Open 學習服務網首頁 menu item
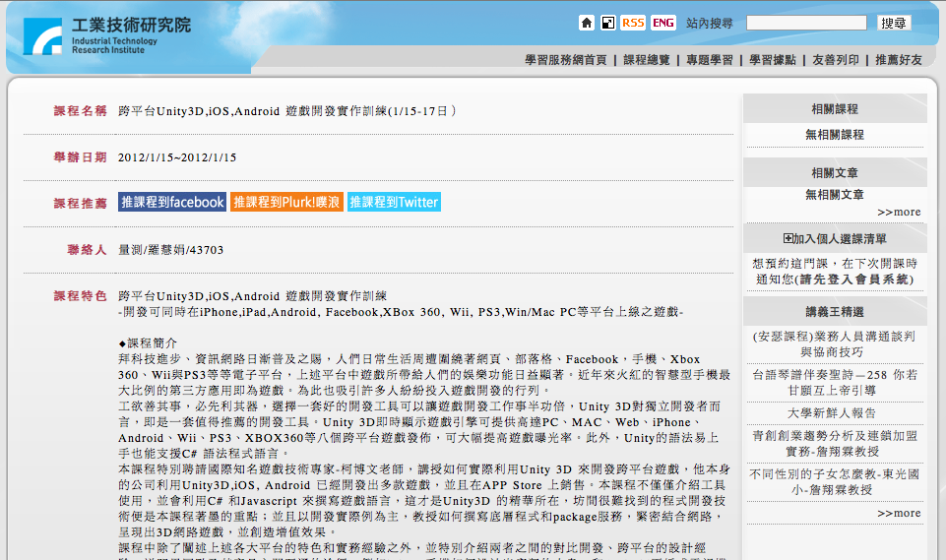 pyautogui.click(x=565, y=60)
